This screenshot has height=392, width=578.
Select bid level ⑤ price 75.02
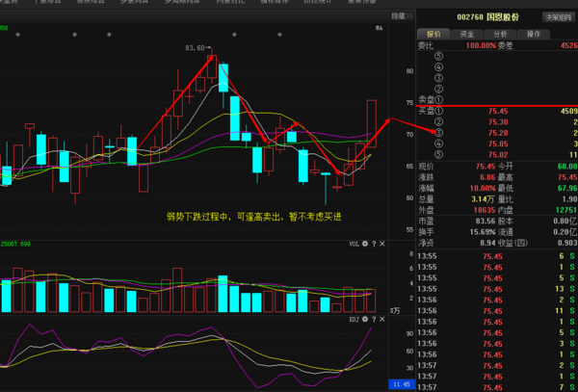(498, 155)
